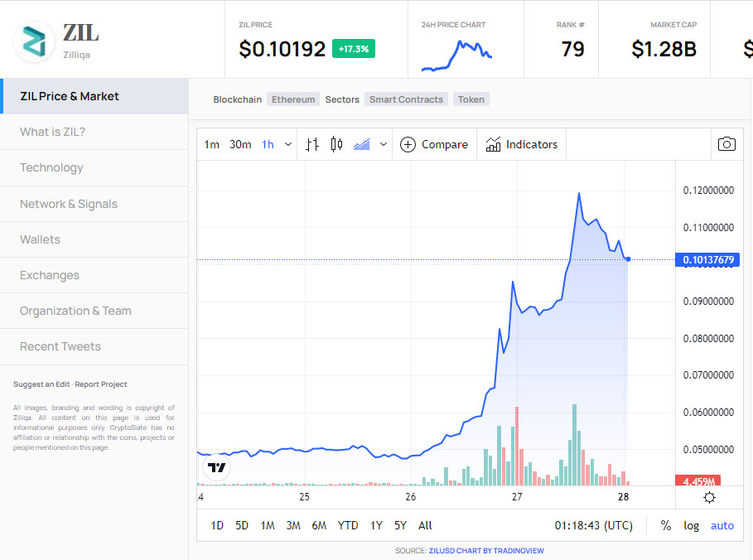Viewport: 753px width, 560px height.
Task: Select the candlestick chart style icon
Action: point(336,144)
